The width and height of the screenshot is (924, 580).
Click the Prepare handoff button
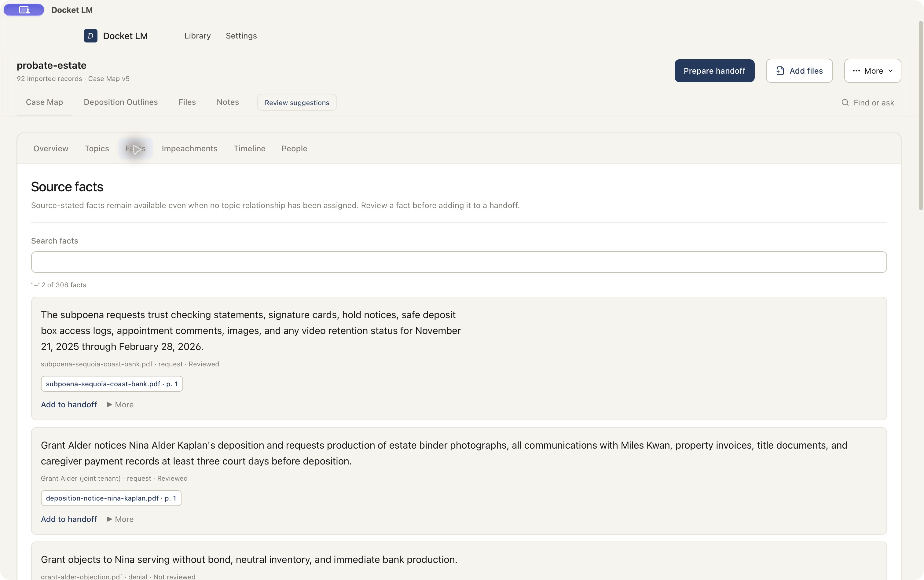coord(714,71)
